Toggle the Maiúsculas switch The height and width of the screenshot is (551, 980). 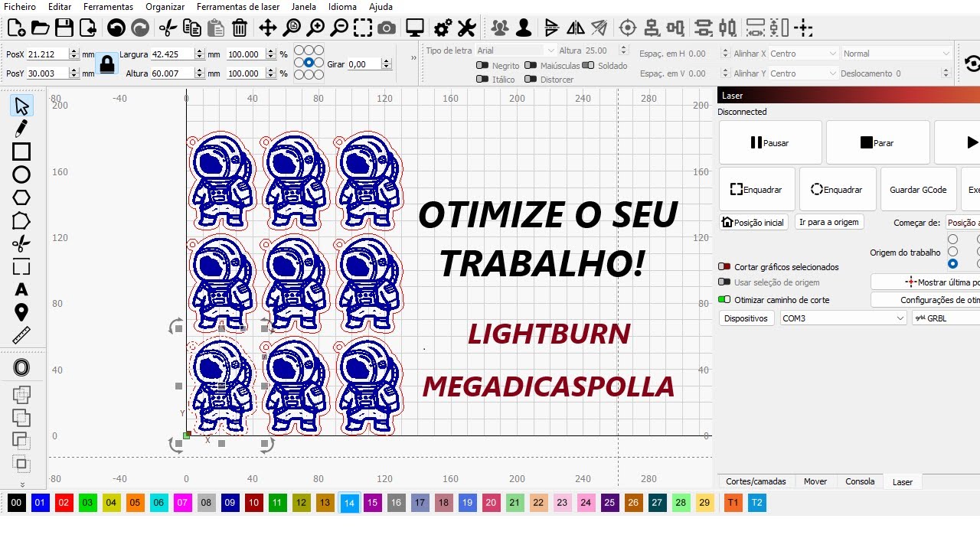tap(531, 66)
